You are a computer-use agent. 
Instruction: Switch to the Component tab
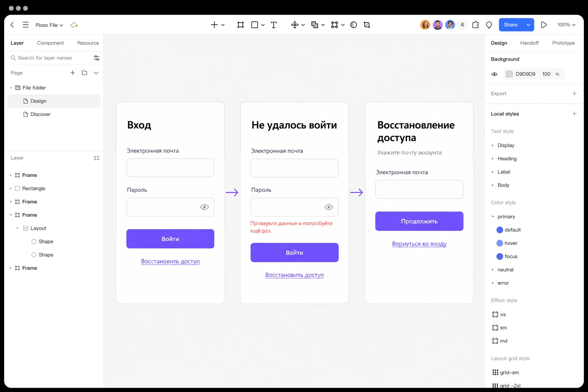click(x=51, y=43)
